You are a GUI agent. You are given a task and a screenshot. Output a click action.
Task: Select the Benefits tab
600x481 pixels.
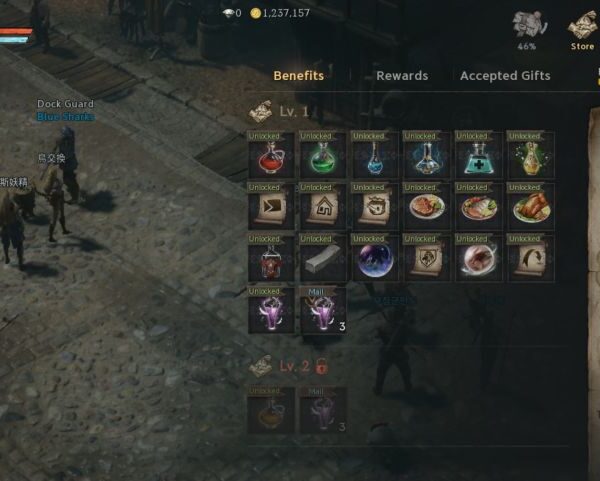click(x=299, y=76)
